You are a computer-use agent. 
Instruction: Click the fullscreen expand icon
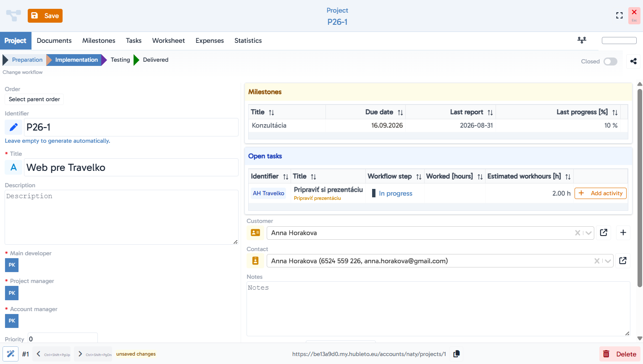pos(619,16)
